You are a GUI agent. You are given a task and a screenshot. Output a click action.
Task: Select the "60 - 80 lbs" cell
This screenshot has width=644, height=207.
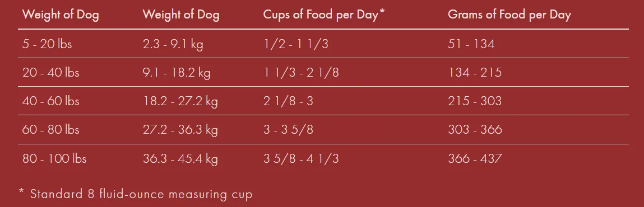pyautogui.click(x=50, y=130)
